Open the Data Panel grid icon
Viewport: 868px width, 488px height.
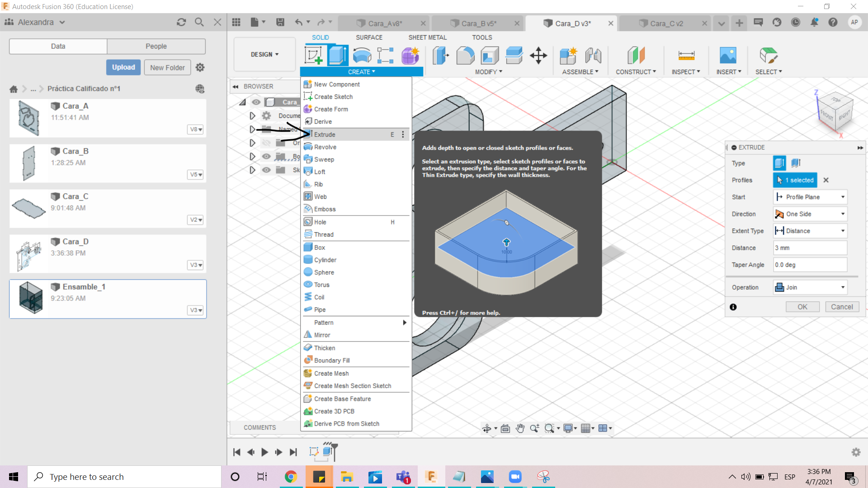coord(236,23)
